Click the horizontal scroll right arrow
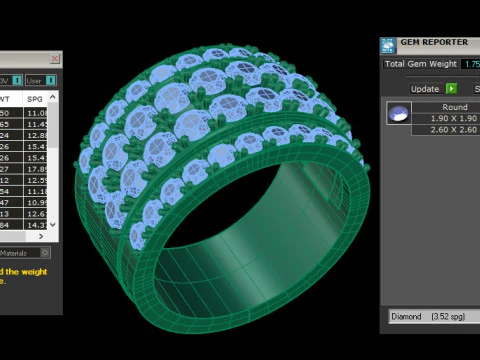Screen dimensions: 480x360 (41, 236)
